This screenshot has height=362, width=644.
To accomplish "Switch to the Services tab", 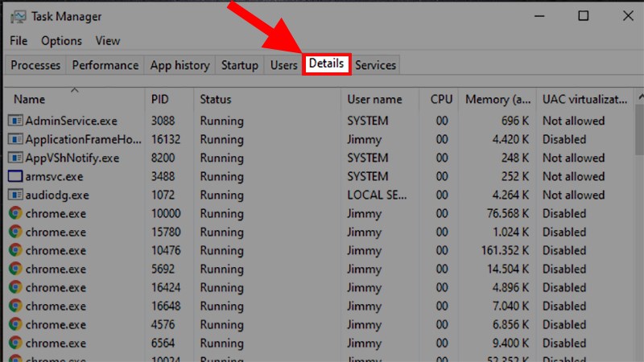I will 375,65.
